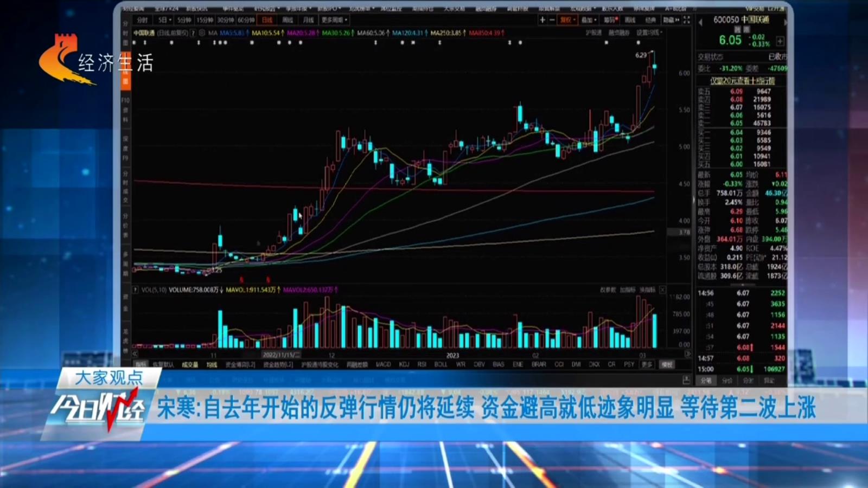Click the 2022/11/15 date marker on timeline
This screenshot has height=488, width=868.
[281, 355]
